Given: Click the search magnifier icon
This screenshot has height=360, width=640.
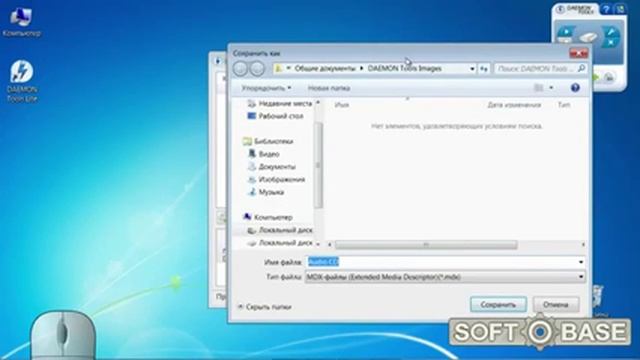Looking at the screenshot, I should (x=581, y=69).
